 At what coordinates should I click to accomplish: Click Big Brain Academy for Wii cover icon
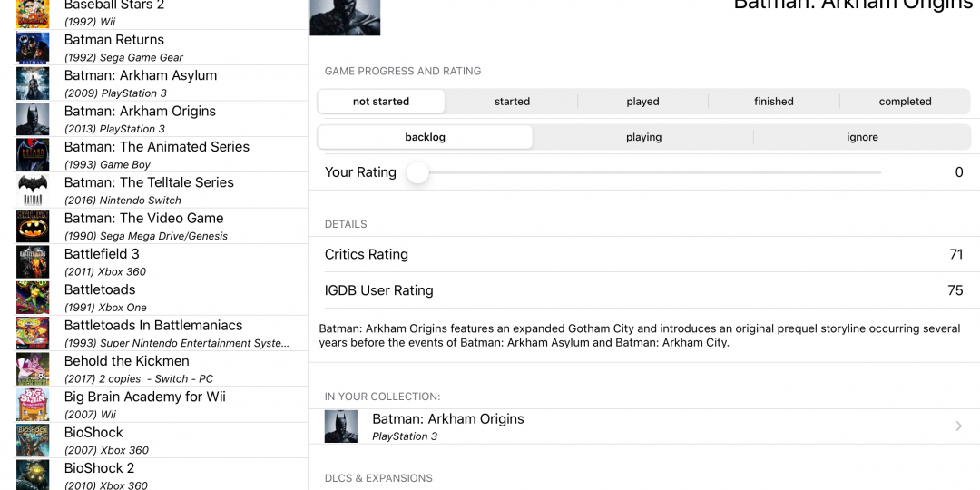coord(33,405)
